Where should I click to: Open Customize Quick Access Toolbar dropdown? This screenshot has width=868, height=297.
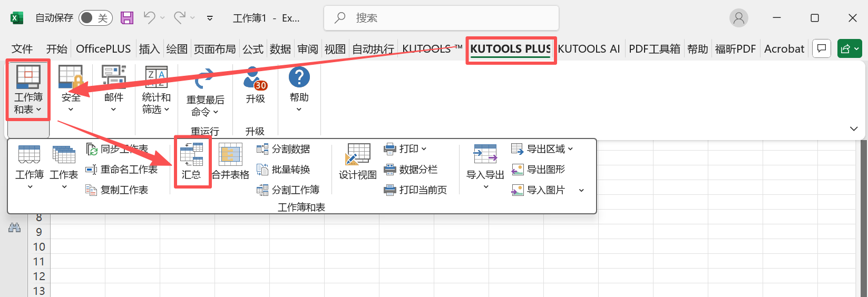[210, 18]
